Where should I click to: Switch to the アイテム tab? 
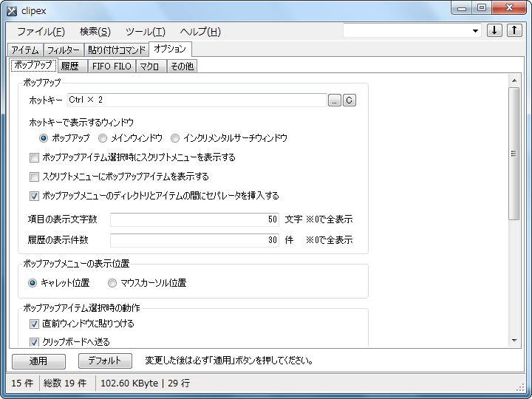[25, 50]
